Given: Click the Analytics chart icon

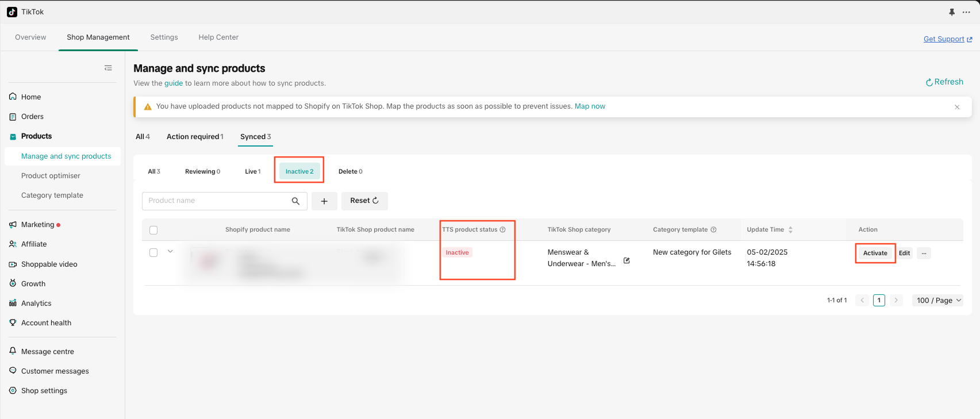Looking at the screenshot, I should 13,303.
